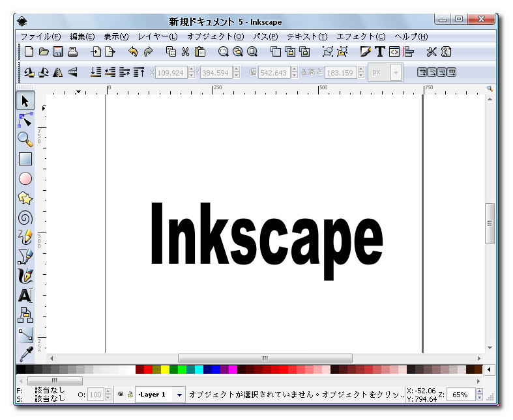
Task: Select the Zoom magnifier tool
Action: point(25,139)
